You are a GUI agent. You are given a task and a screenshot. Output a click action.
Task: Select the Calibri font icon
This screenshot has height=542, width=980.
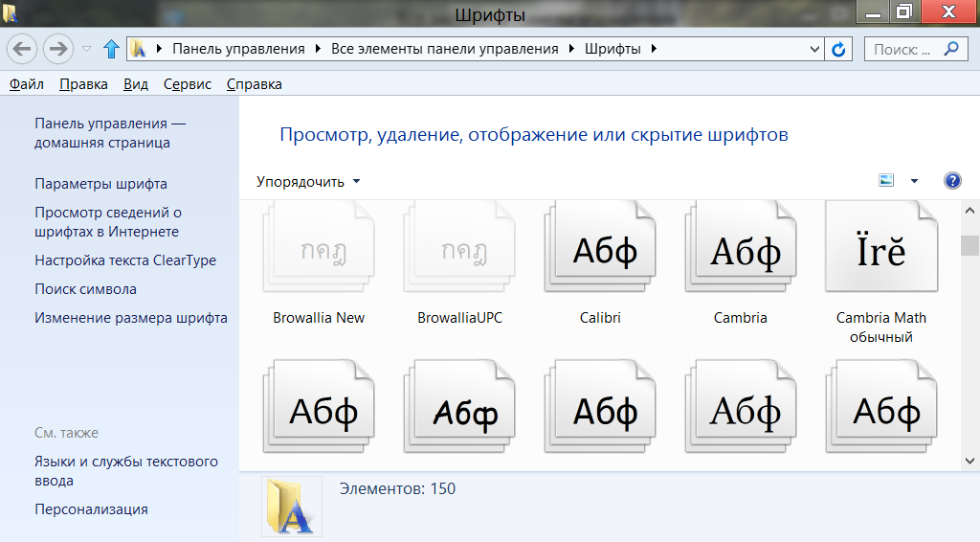tap(600, 247)
